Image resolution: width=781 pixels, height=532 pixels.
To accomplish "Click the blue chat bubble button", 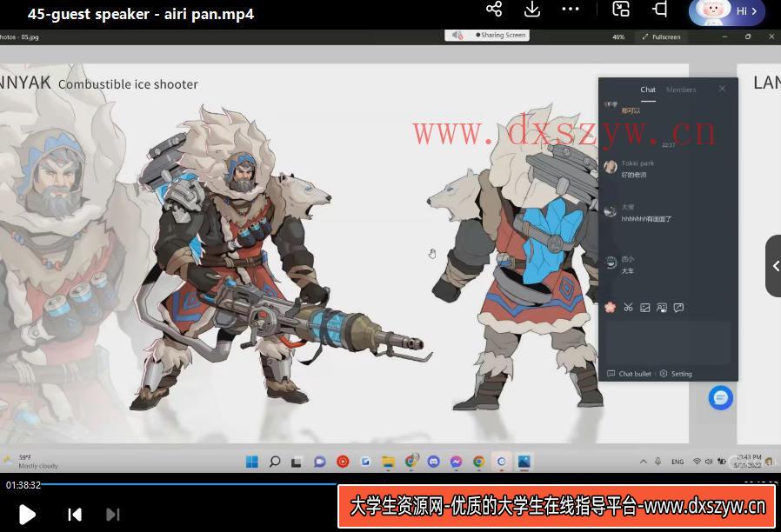I will (720, 397).
